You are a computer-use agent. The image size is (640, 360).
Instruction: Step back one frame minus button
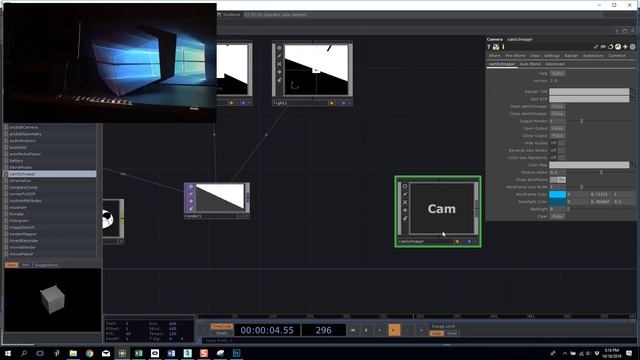[408, 330]
